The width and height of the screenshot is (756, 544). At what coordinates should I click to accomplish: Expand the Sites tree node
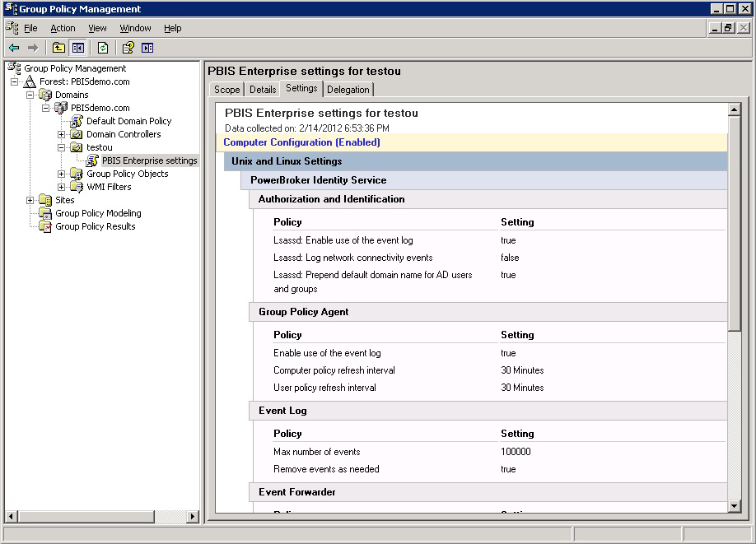(30, 200)
